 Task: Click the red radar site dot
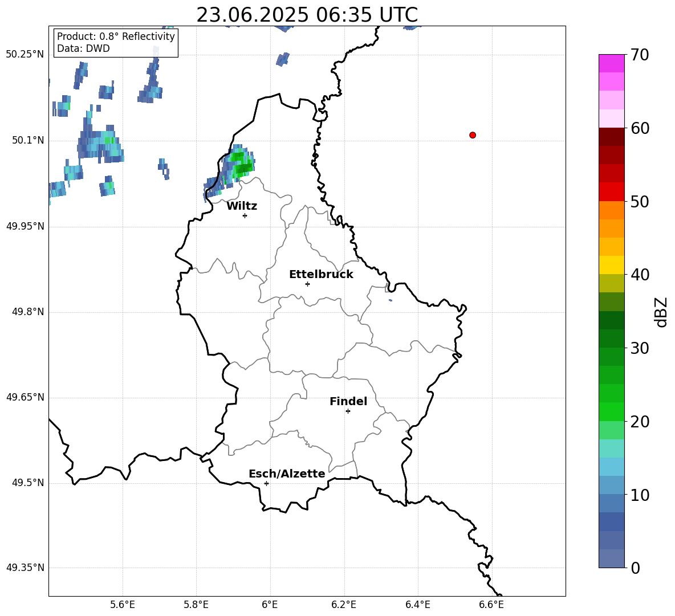(x=473, y=135)
